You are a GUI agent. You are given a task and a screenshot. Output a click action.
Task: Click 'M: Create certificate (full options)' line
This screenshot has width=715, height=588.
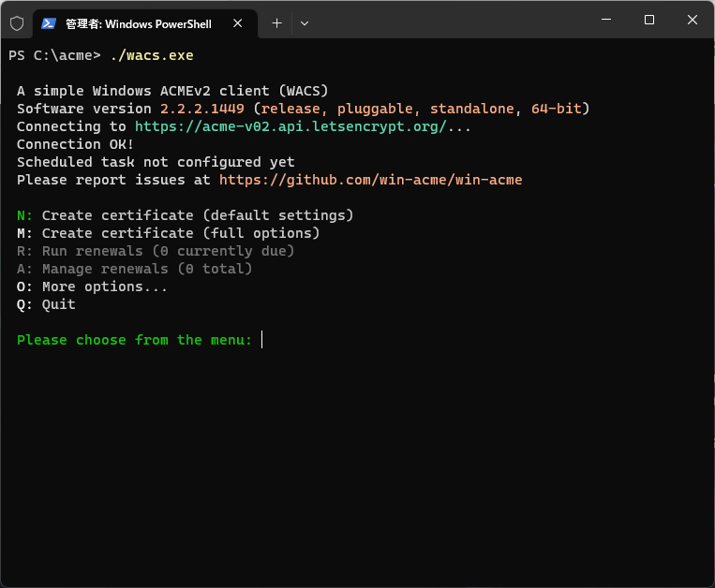[169, 233]
